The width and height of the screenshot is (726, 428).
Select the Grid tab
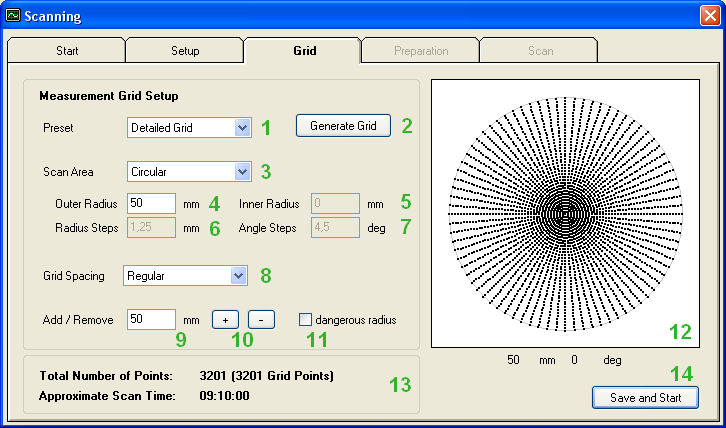305,50
